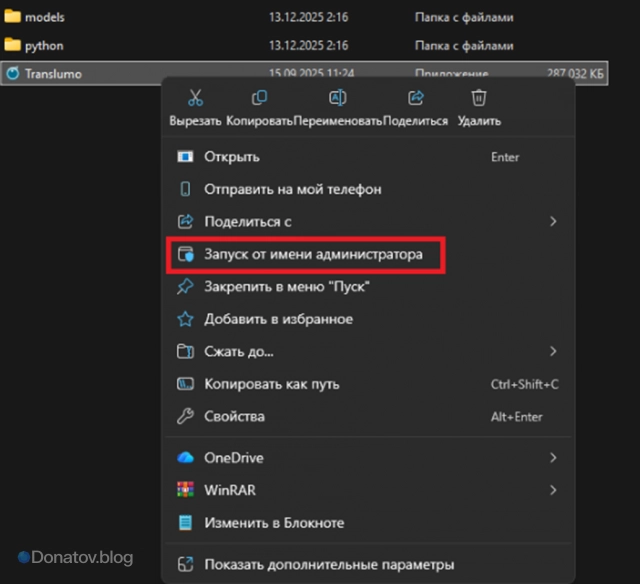Click the Rename (Переименовать) icon
Screen dimensions: 640x584
[x=338, y=98]
